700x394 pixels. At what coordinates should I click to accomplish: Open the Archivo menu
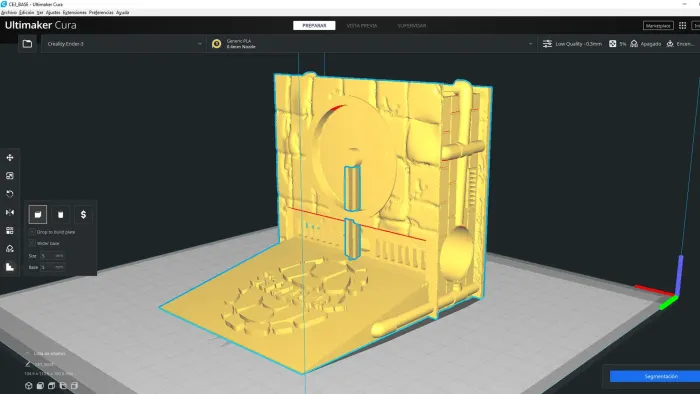coord(8,12)
